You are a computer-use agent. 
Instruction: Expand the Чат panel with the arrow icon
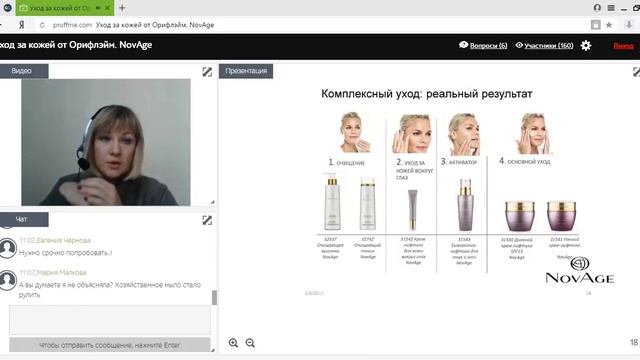coord(207,220)
